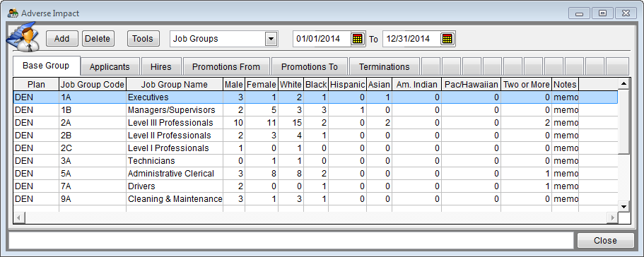Click White value 15 in Level III Professionals
This screenshot has width=644, height=257.
click(x=291, y=123)
